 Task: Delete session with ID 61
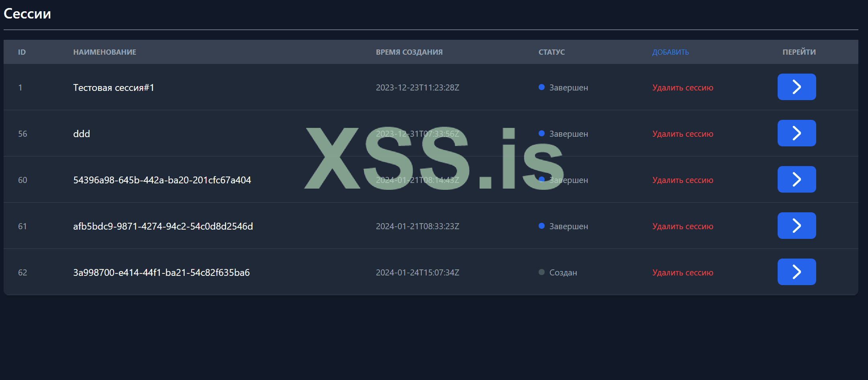pos(683,226)
